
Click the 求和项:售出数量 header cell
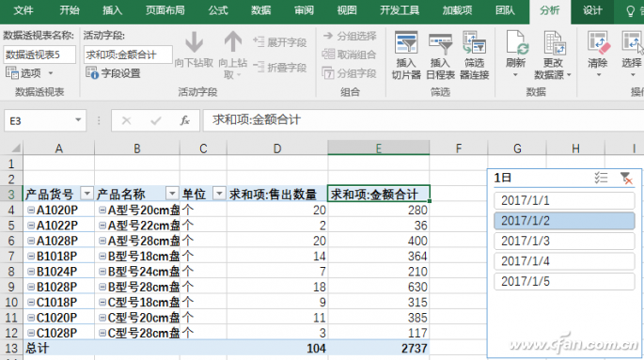point(277,194)
